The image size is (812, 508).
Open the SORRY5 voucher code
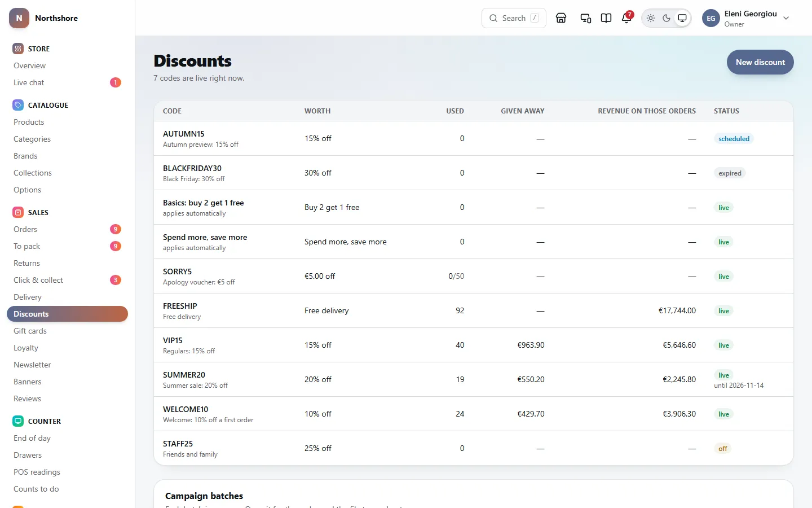[177, 271]
